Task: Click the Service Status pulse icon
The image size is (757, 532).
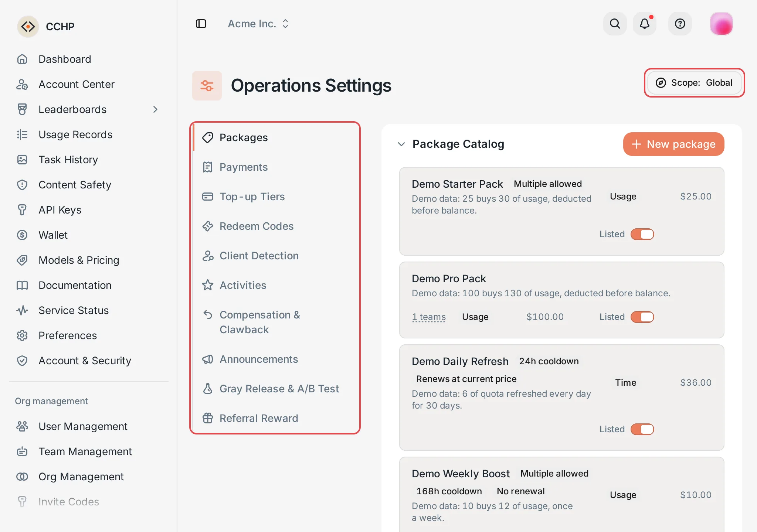Action: pyautogui.click(x=22, y=310)
